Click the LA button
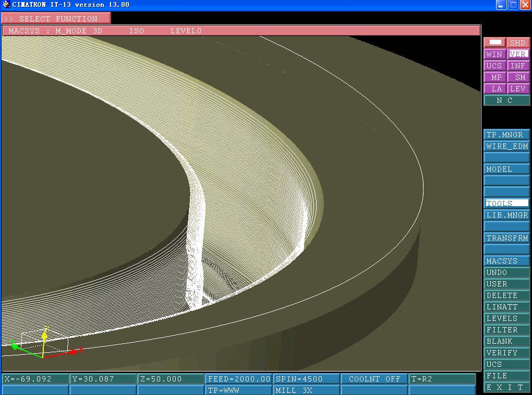This screenshot has height=395, width=532. click(494, 89)
